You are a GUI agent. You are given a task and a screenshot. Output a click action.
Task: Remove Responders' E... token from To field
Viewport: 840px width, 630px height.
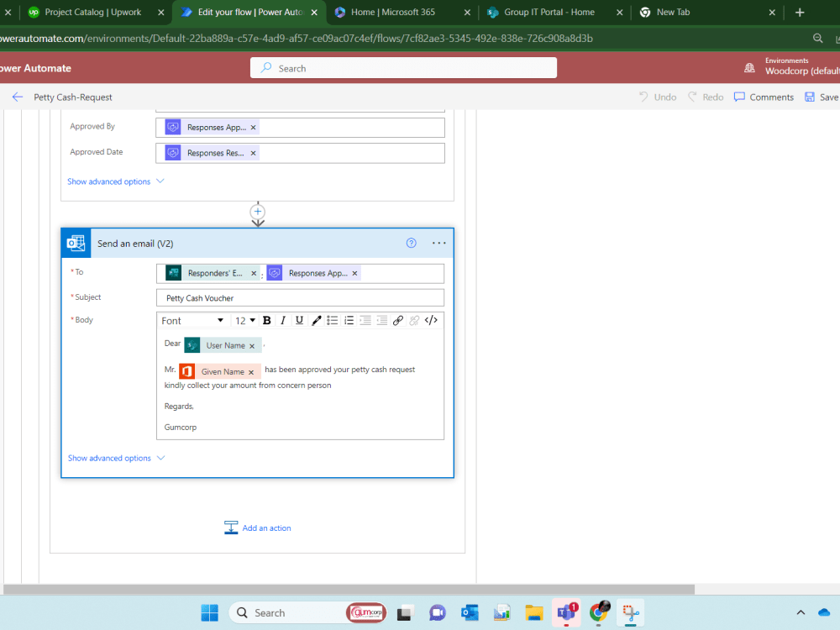(x=254, y=273)
